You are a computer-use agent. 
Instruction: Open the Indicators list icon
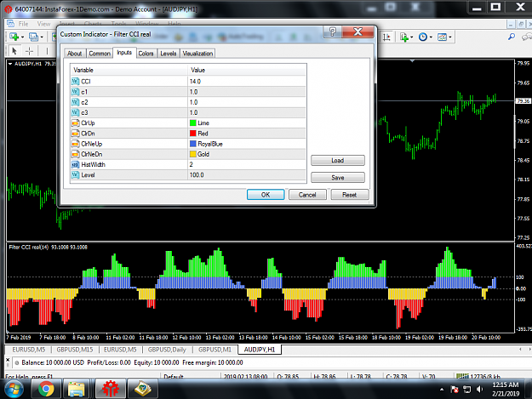(403, 37)
